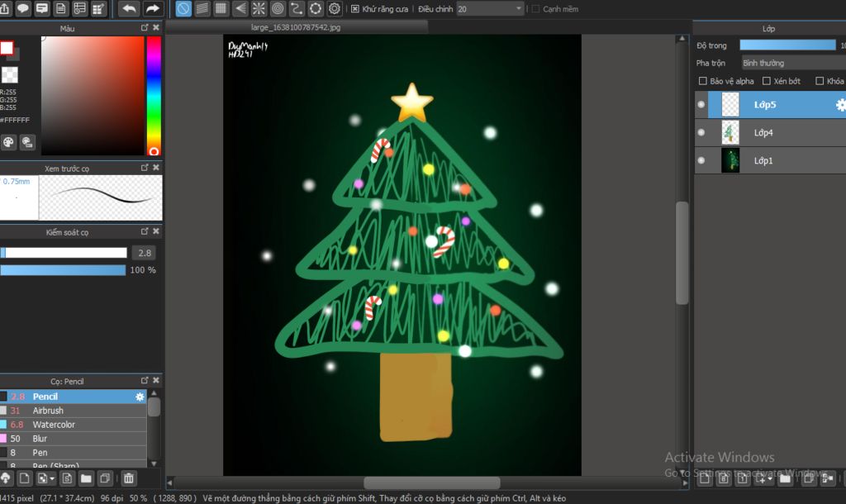Select the Airbrush brush

(x=74, y=411)
